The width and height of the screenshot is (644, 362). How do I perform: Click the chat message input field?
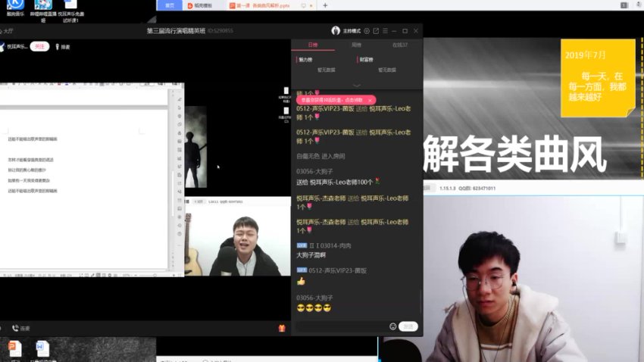pyautogui.click(x=341, y=326)
